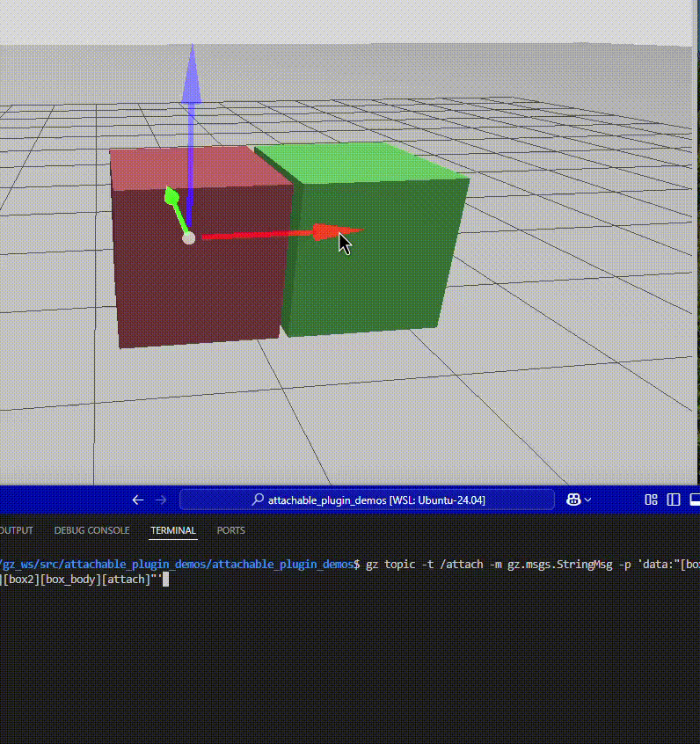The height and width of the screenshot is (744, 700).
Task: Go back with the left arrow
Action: pyautogui.click(x=138, y=500)
